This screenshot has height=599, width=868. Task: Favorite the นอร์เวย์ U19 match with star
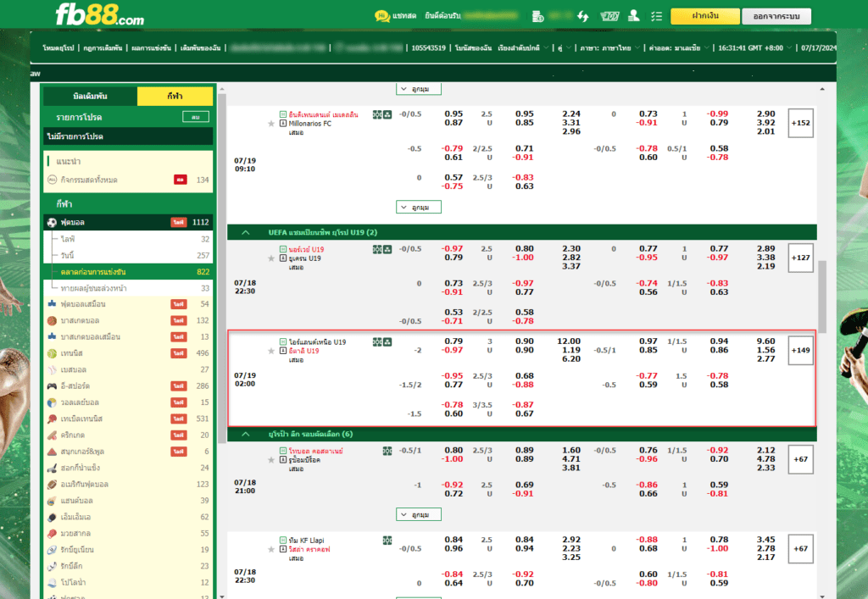[x=271, y=258]
